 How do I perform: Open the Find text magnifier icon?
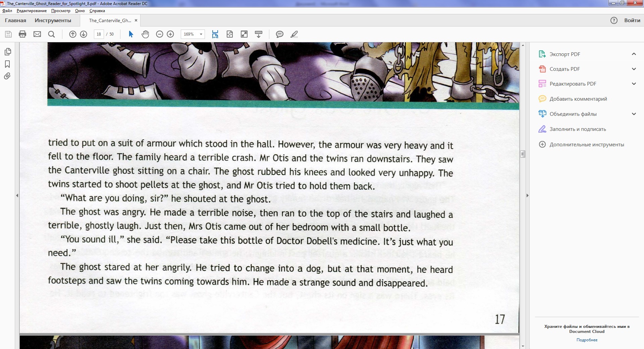click(x=51, y=34)
